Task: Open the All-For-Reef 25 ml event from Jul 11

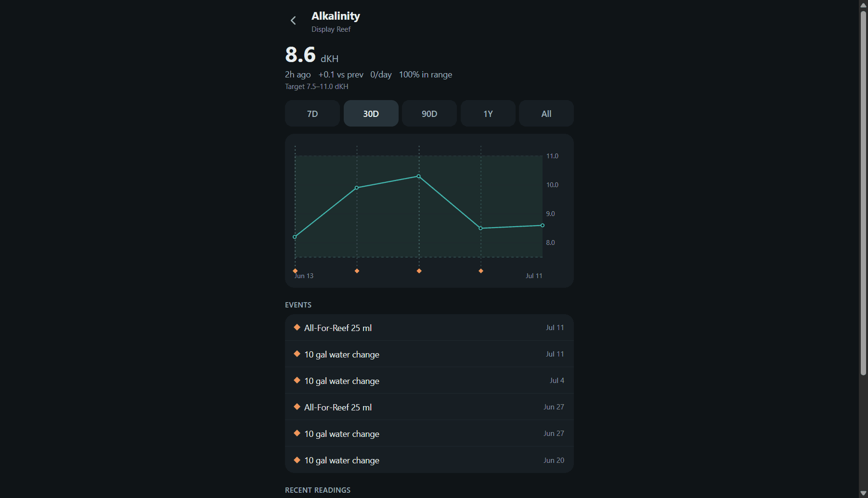Action: (x=429, y=328)
